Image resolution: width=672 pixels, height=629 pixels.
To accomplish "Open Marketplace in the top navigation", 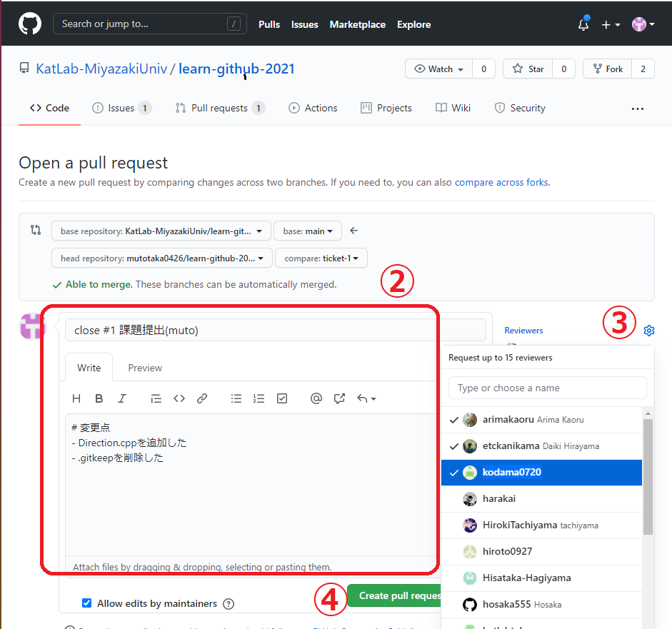I will click(x=358, y=24).
